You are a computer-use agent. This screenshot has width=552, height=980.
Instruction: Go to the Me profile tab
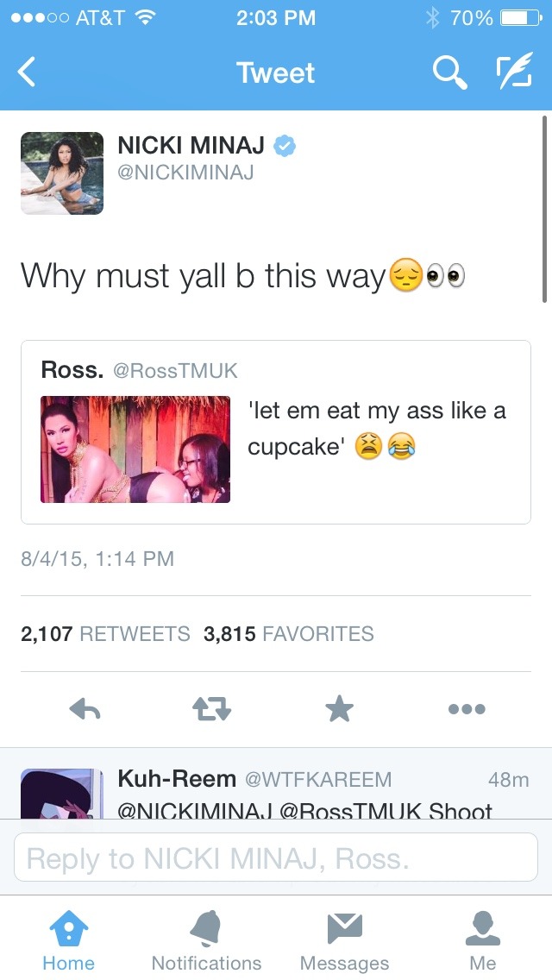[483, 940]
